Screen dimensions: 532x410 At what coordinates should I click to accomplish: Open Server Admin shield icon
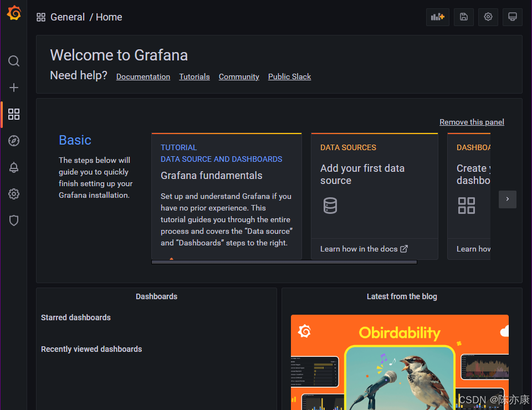pos(14,221)
